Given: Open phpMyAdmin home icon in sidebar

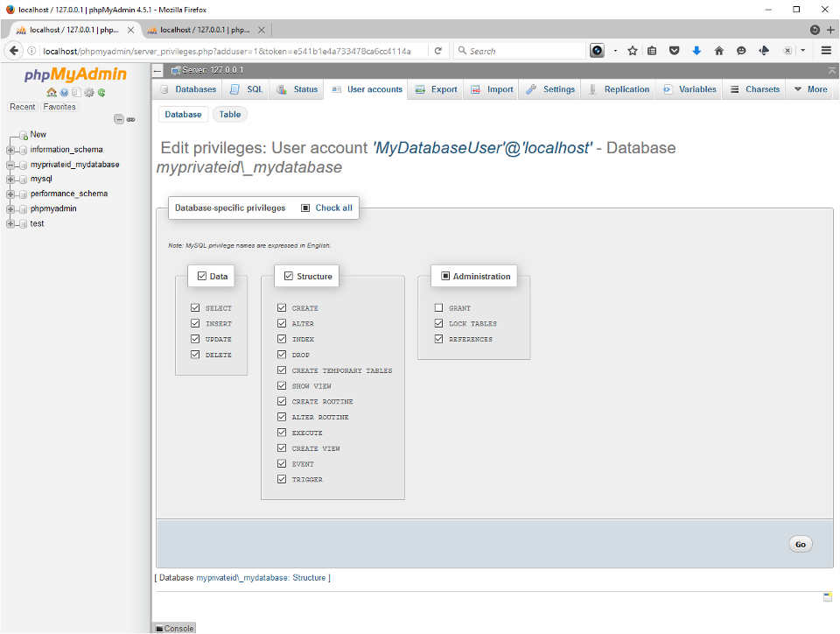Looking at the screenshot, I should coord(52,92).
